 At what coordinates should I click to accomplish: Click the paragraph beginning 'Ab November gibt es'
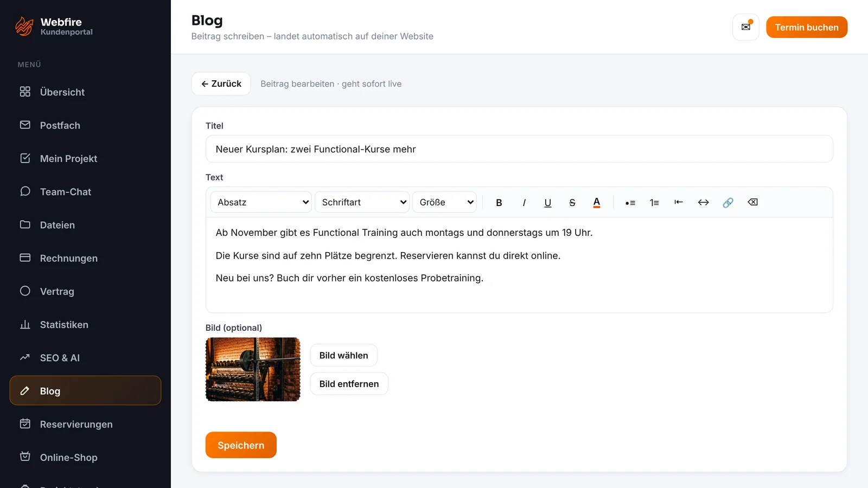click(404, 233)
